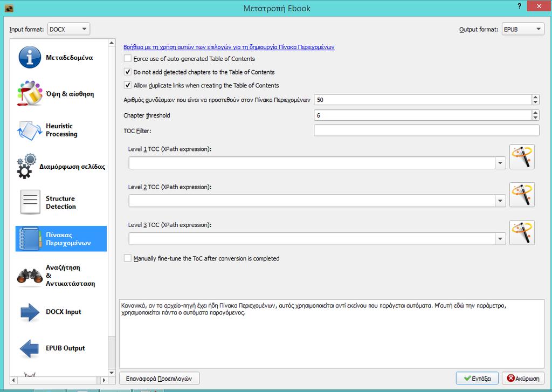Click the binoculars search and replace icon
Viewport: 552px width, 392px height.
click(x=30, y=276)
